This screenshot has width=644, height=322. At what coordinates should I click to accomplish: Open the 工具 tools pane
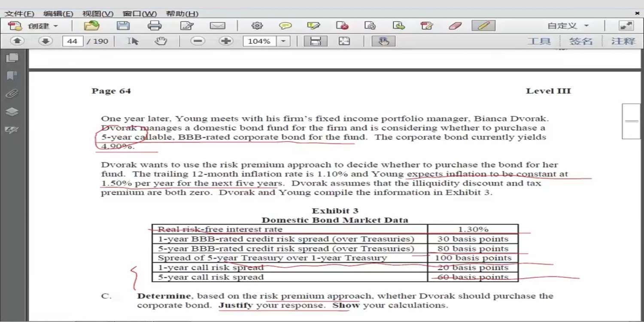539,41
